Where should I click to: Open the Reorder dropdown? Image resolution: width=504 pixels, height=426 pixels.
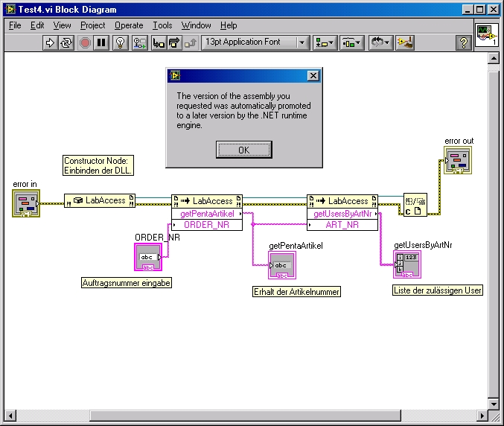tap(380, 42)
